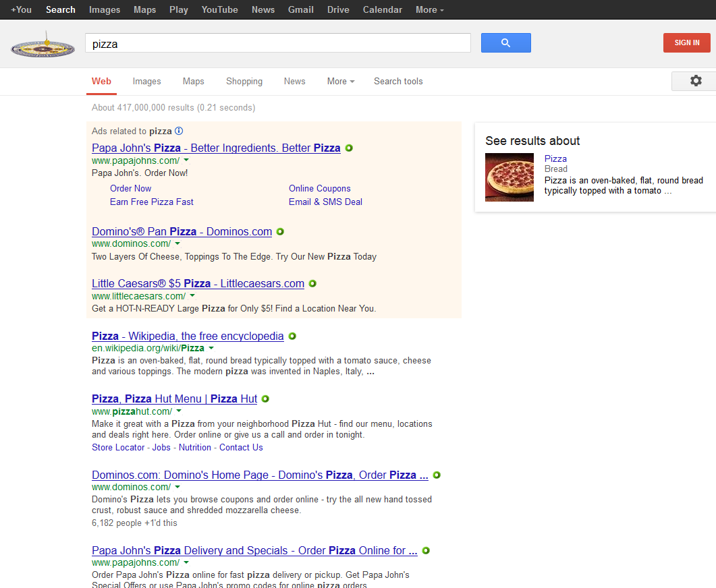This screenshot has width=716, height=588.
Task: Click +You in the top bar
Action: 21,9
